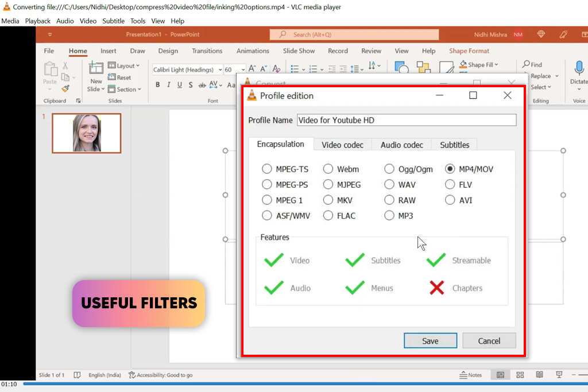Switch to Reading View icon
The height and width of the screenshot is (392, 588).
(539, 375)
